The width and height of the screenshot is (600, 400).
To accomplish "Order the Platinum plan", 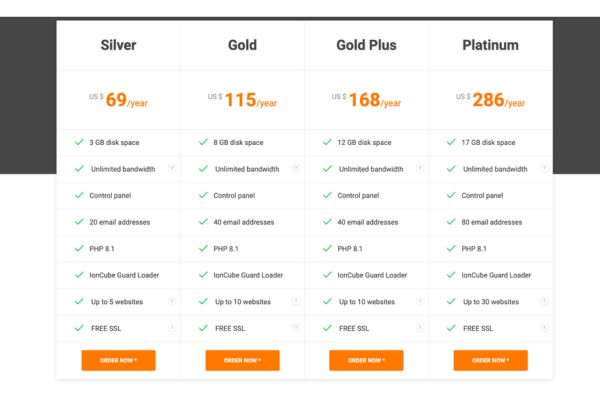I will pyautogui.click(x=490, y=360).
